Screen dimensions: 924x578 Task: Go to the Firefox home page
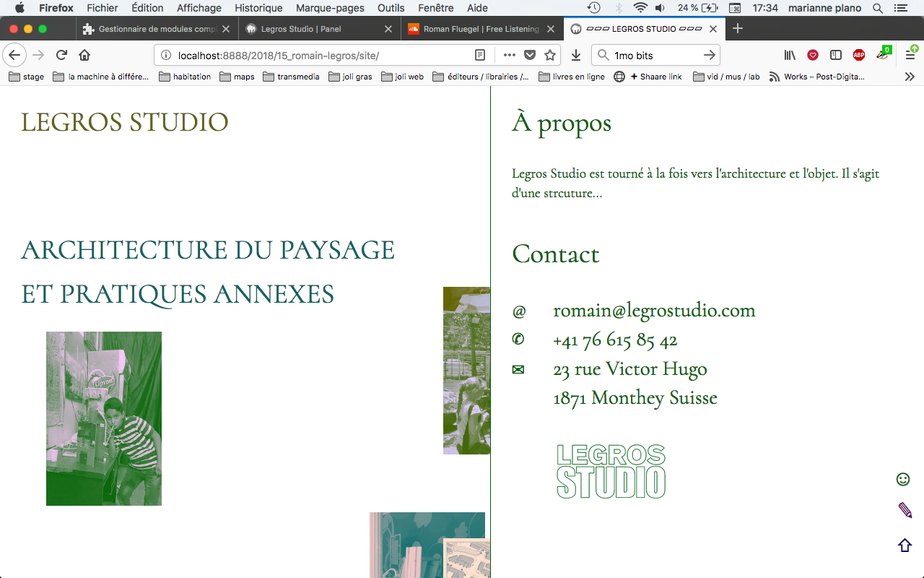[x=84, y=55]
